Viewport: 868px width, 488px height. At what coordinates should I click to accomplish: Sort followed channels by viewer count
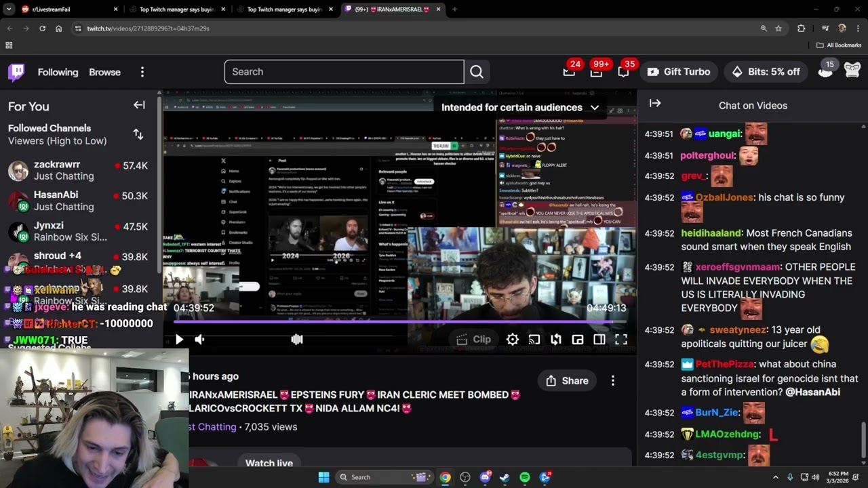coord(138,134)
